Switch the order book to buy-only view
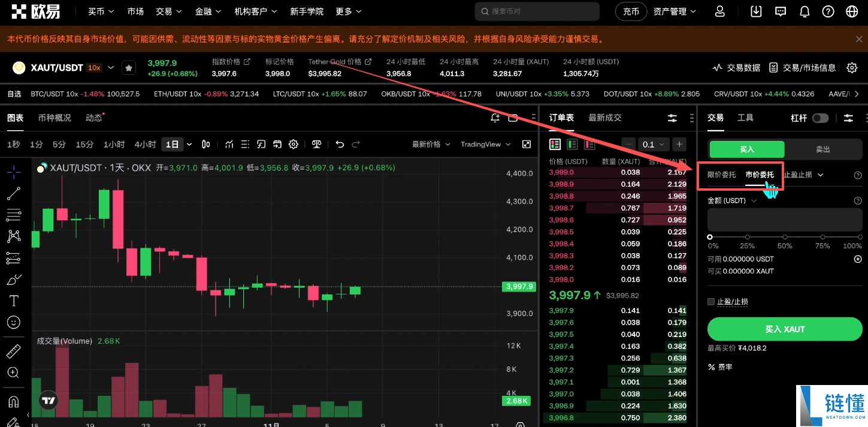This screenshot has height=427, width=868. click(x=572, y=144)
